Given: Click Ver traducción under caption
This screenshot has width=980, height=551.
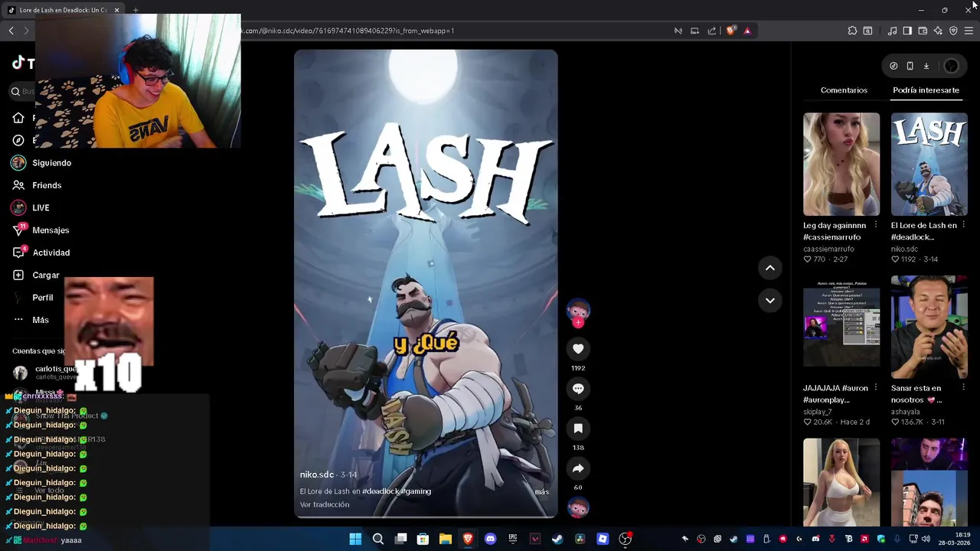Looking at the screenshot, I should [x=325, y=505].
